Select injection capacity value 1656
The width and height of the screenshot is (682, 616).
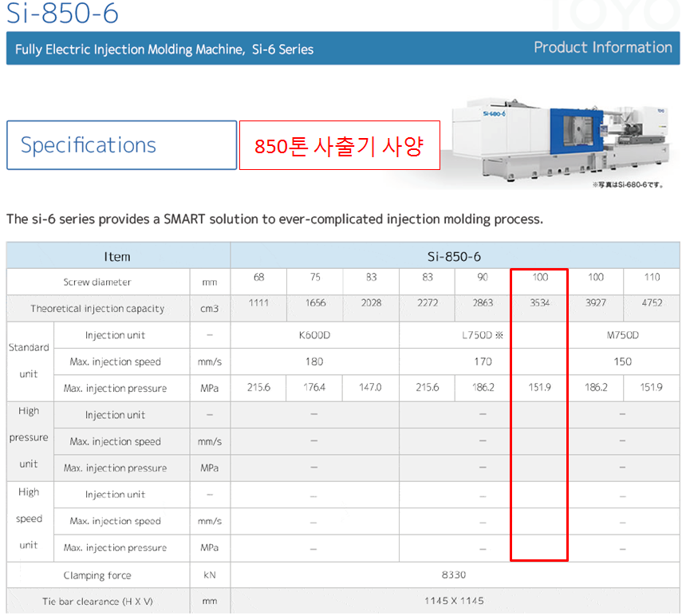(x=315, y=302)
